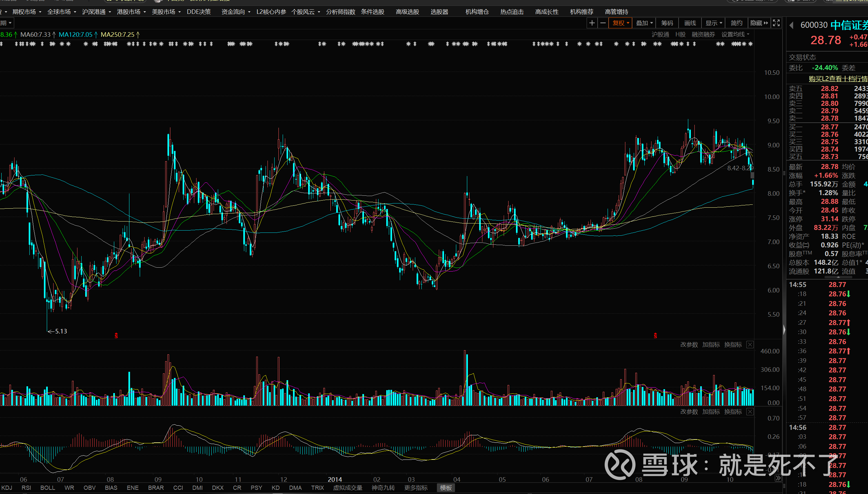868x494 pixels.
Task: Click the double-arrow scroll icon at chart bottom
Action: [778, 479]
